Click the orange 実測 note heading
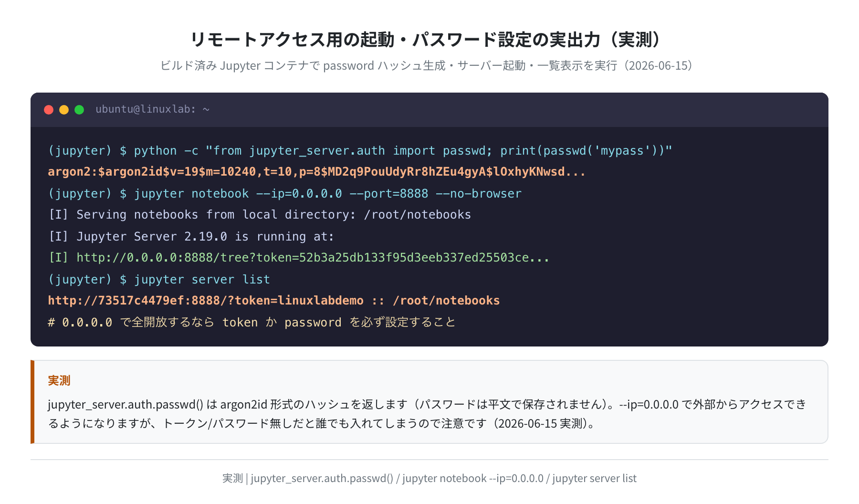This screenshot has height=504, width=859. click(x=59, y=380)
